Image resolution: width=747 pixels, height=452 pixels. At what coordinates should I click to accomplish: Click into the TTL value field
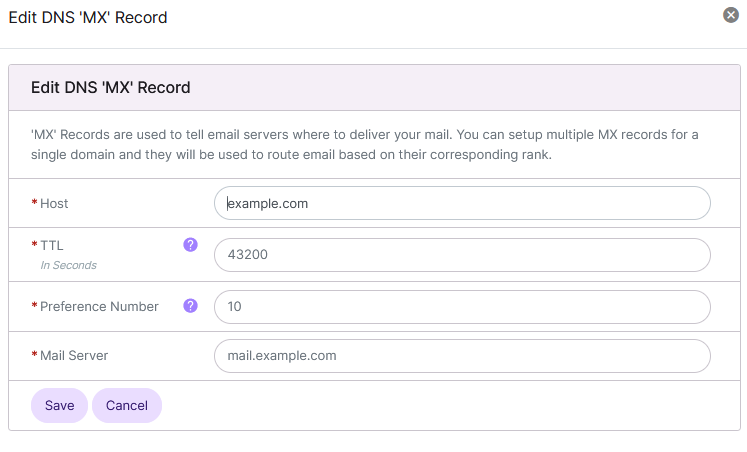coord(462,255)
